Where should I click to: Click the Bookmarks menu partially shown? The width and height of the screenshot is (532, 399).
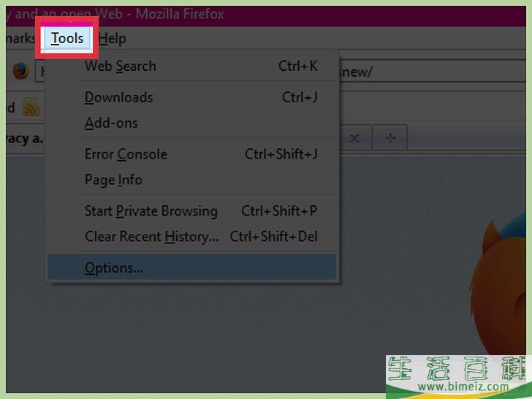click(x=20, y=38)
